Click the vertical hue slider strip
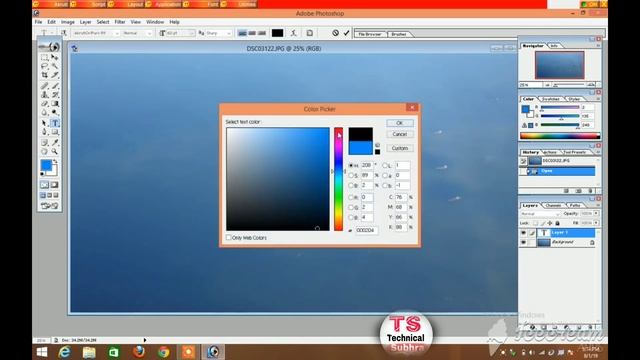Image resolution: width=640 pixels, height=360 pixels. tap(338, 179)
